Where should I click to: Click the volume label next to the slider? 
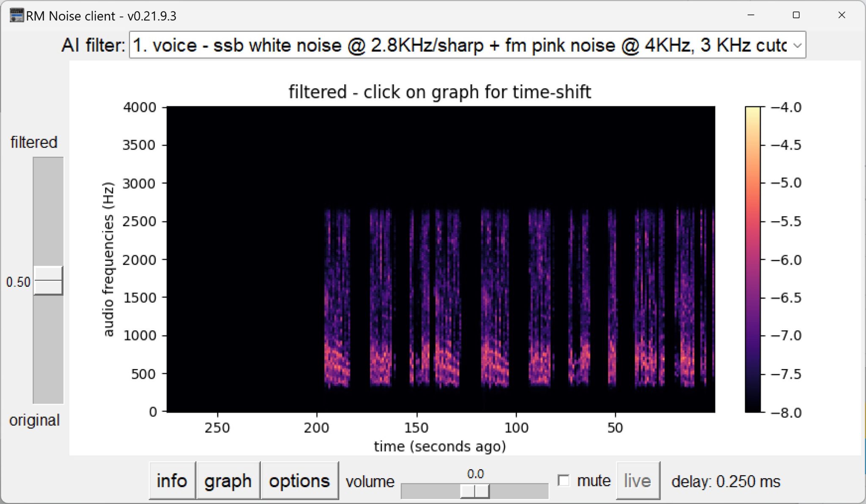pos(370,482)
